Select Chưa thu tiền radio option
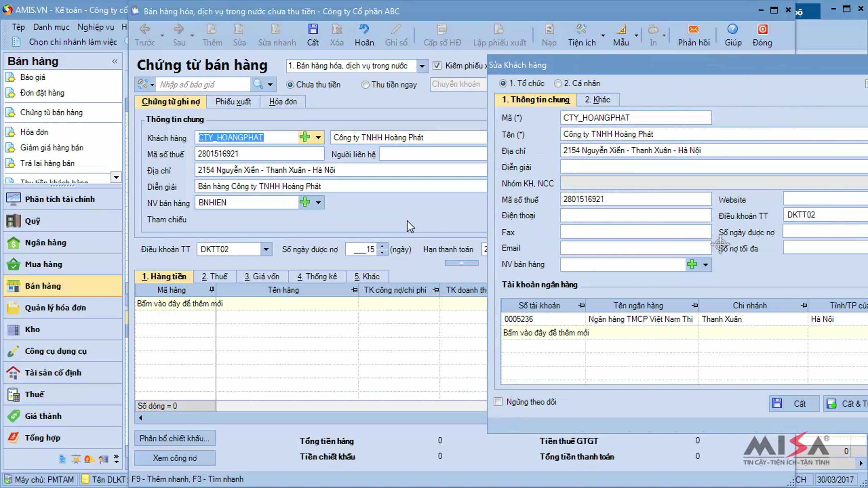 coord(290,85)
